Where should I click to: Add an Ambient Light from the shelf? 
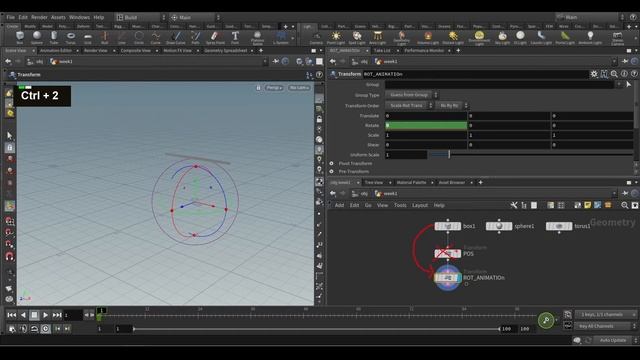point(590,38)
